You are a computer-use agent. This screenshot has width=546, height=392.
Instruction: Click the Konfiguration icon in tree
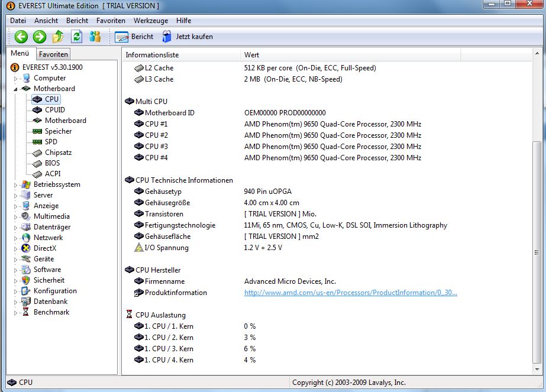click(x=26, y=291)
